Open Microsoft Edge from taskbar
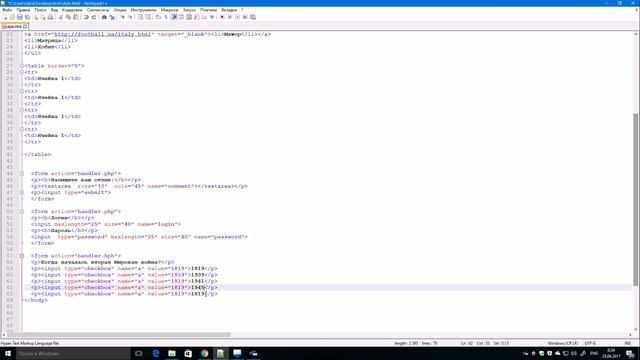The width and height of the screenshot is (640, 360). [x=156, y=353]
